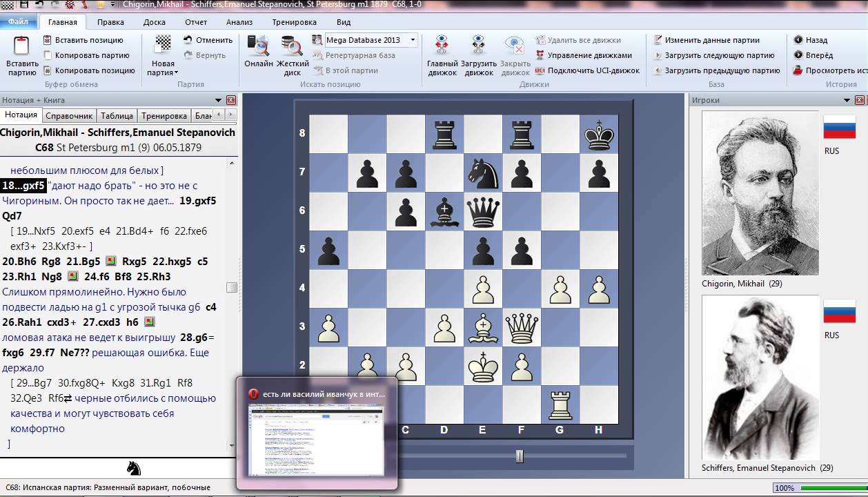Click the Отменить undo icon

click(188, 40)
